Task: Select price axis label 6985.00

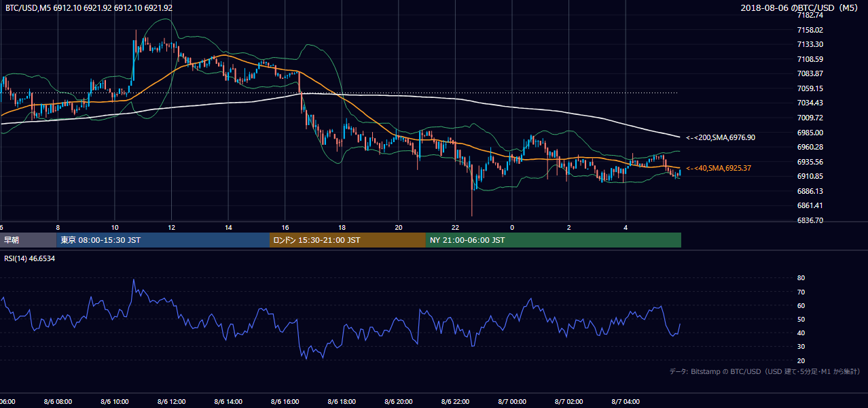Action: pyautogui.click(x=810, y=133)
